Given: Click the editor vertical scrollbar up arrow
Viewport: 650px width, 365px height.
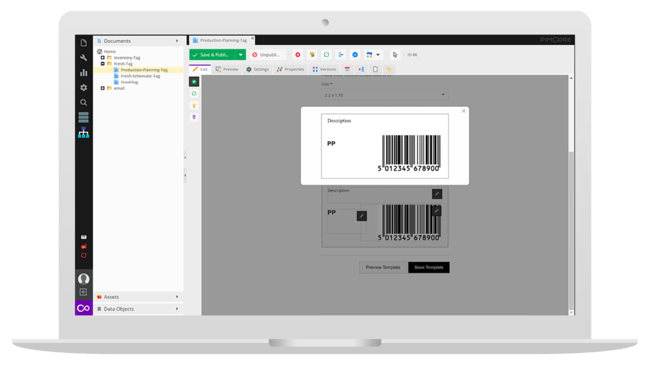Looking at the screenshot, I should (571, 78).
